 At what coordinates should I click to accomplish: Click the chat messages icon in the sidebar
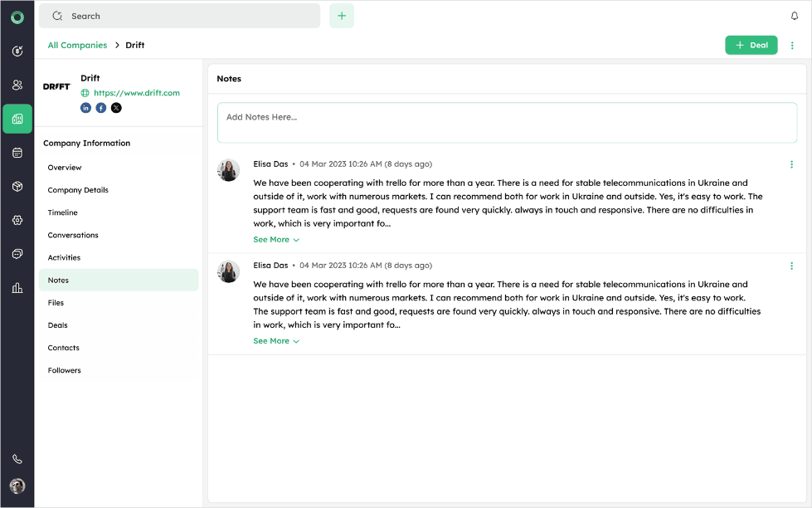pos(17,254)
